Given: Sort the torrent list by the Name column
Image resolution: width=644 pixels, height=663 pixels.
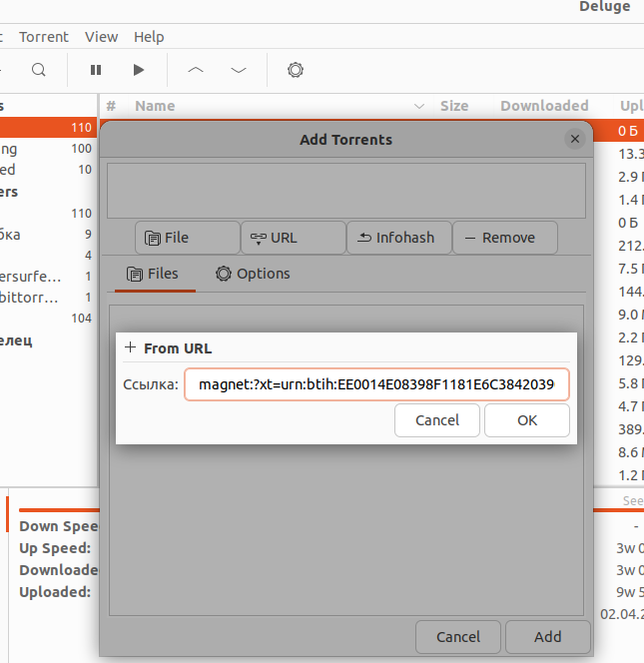Looking at the screenshot, I should (155, 106).
